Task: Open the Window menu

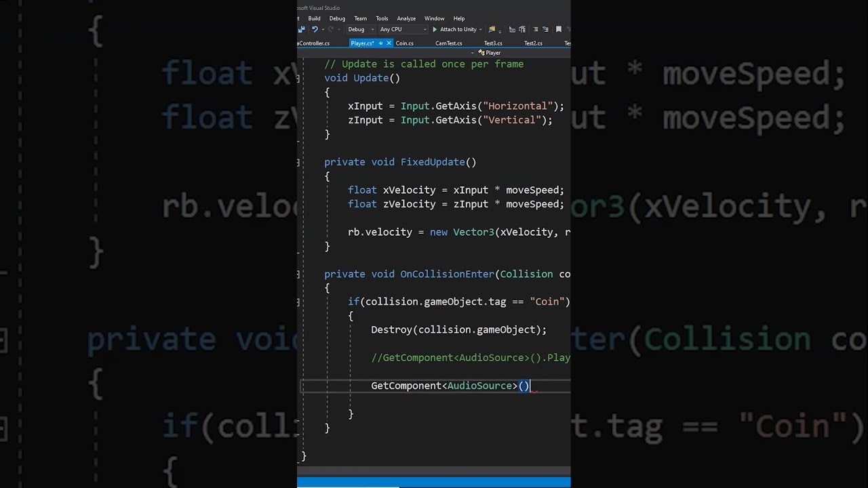Action: click(435, 18)
